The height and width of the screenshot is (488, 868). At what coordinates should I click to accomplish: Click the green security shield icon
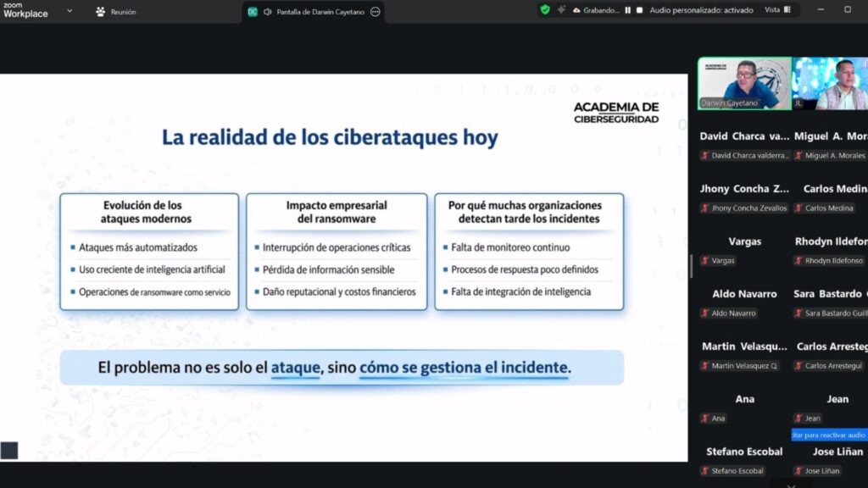[543, 9]
